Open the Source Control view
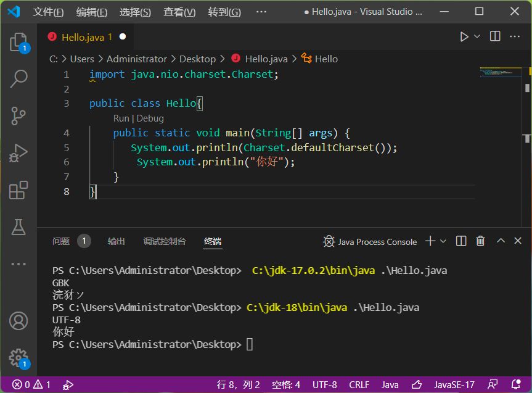The width and height of the screenshot is (532, 393). coord(18,116)
